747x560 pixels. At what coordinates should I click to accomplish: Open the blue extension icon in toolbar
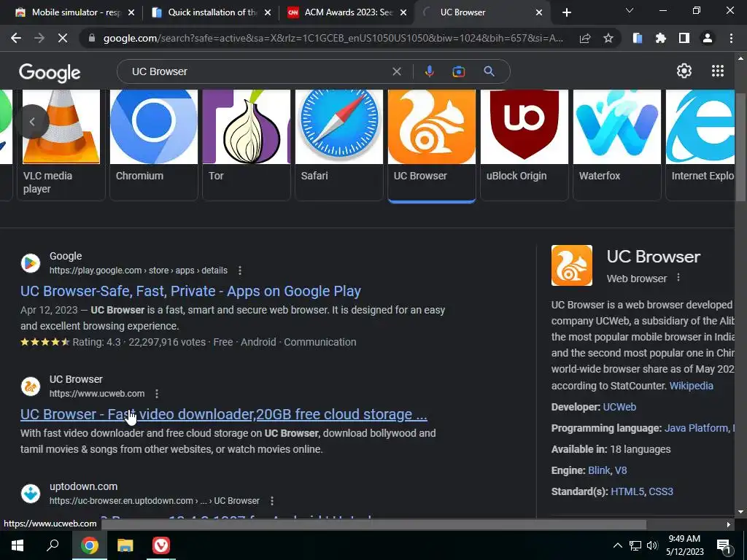click(x=637, y=38)
